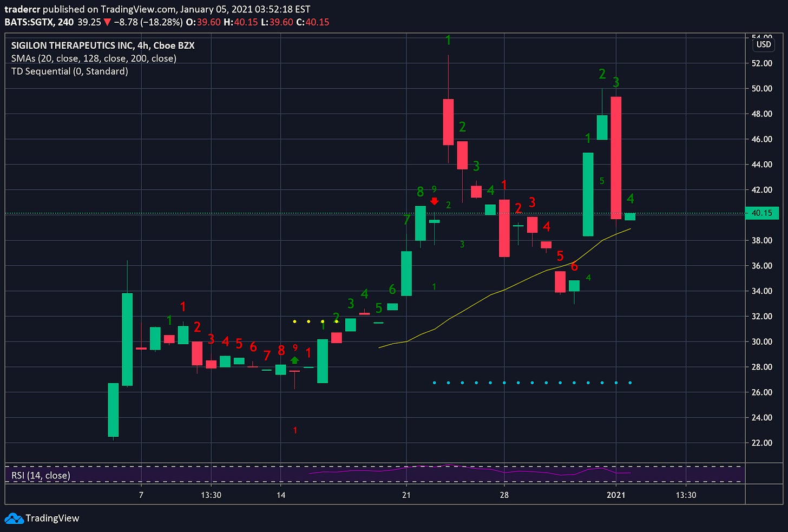Click the 46.00 price axis label
Viewport: 788px width, 532px height.
coord(762,139)
